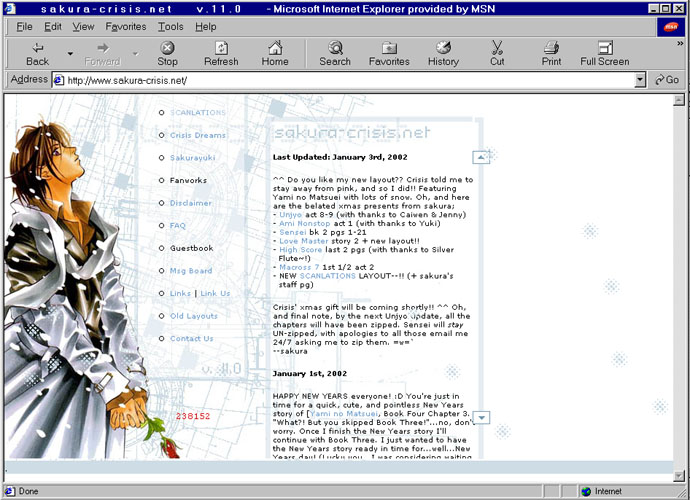Open the Help menu
Image resolution: width=690 pixels, height=500 pixels.
(x=206, y=27)
